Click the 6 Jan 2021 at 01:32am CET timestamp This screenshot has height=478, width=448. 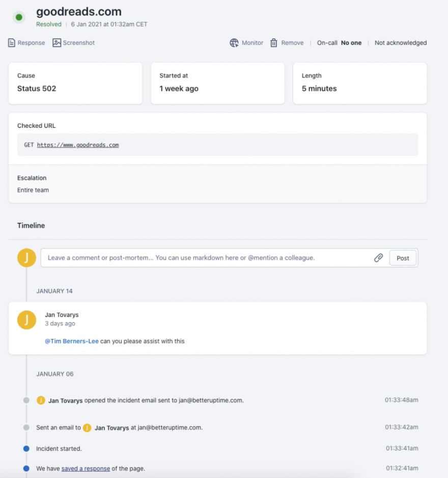pyautogui.click(x=109, y=24)
